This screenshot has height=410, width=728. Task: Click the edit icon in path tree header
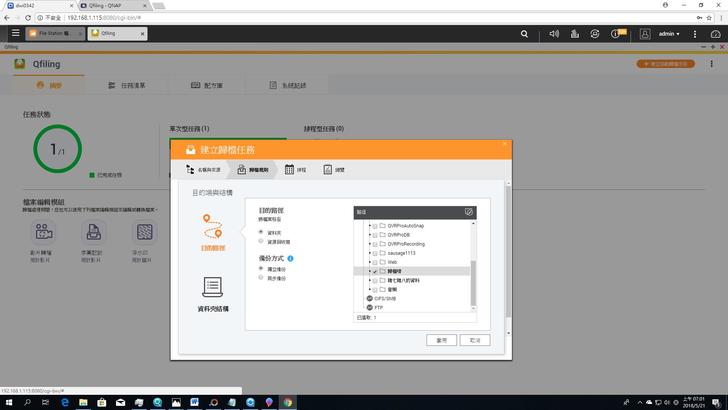(x=468, y=212)
